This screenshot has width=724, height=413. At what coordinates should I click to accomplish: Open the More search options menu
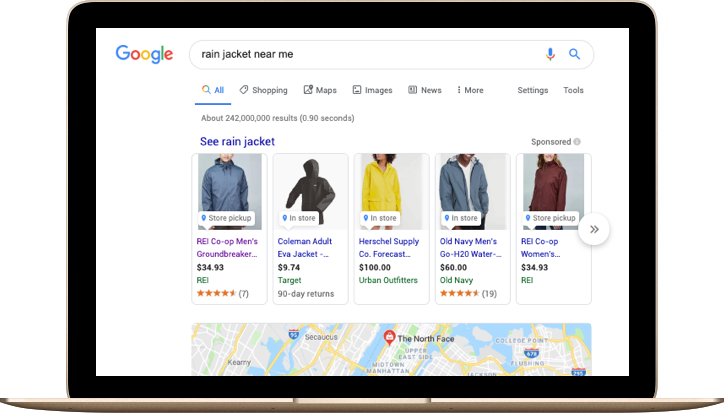pos(470,90)
